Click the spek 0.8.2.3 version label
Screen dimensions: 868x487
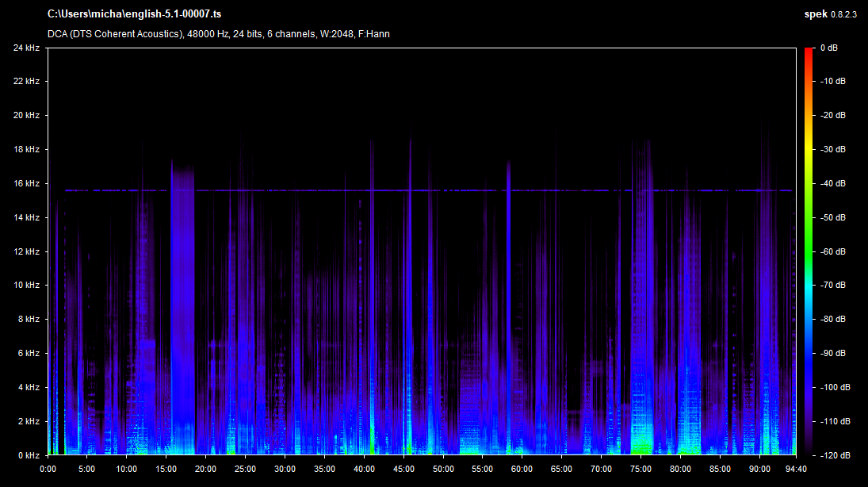(x=830, y=14)
